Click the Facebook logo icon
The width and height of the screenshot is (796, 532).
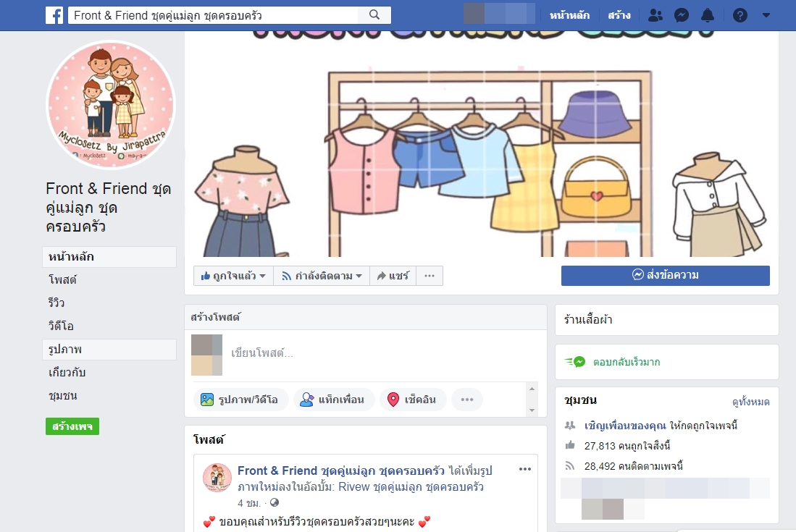54,15
